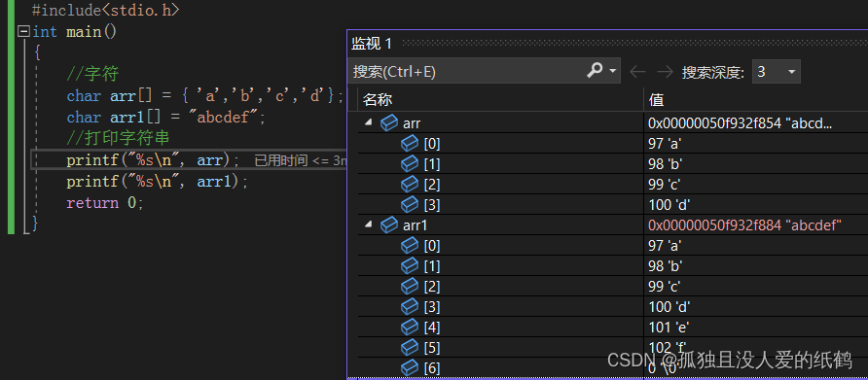Image resolution: width=868 pixels, height=380 pixels.
Task: Click the return 0; code line
Action: pos(105,203)
